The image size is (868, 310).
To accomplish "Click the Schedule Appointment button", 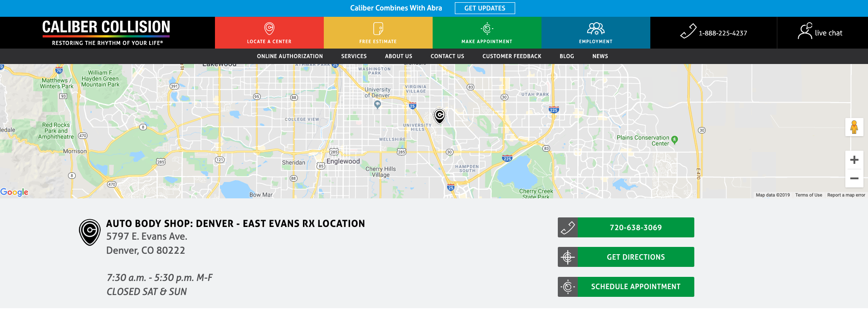I will pos(635,287).
